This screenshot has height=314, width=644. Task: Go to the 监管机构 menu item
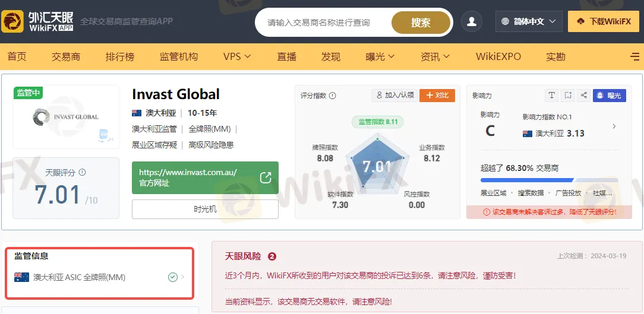tap(179, 57)
